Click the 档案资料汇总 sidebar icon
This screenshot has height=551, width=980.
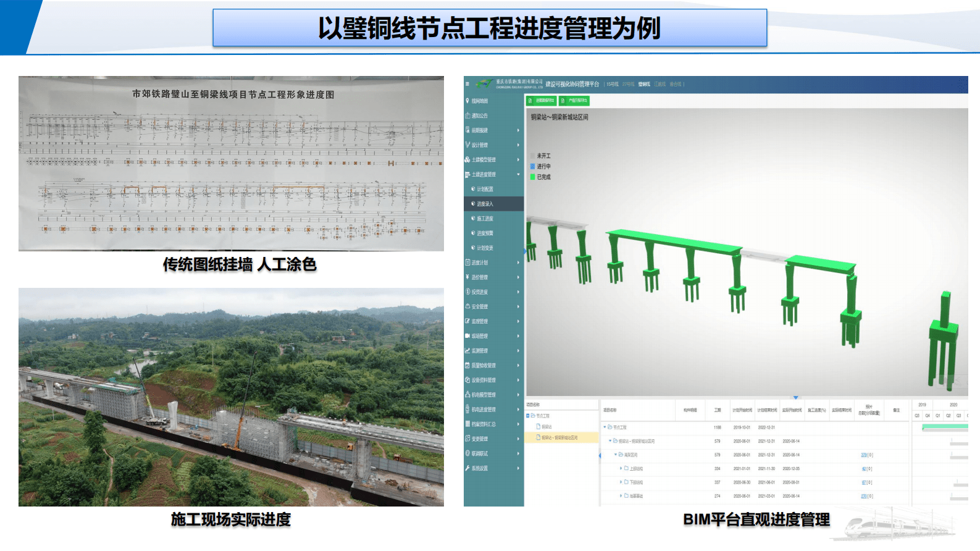(x=467, y=424)
